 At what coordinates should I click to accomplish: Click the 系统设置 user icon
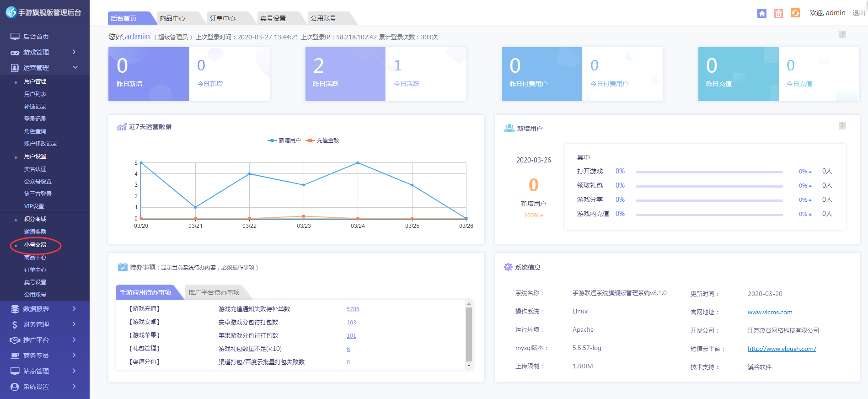[x=15, y=387]
